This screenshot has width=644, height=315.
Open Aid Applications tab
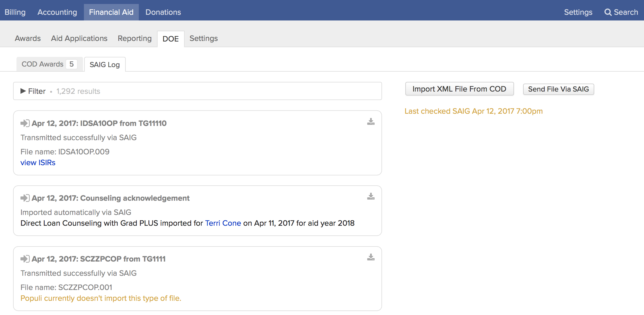click(79, 38)
